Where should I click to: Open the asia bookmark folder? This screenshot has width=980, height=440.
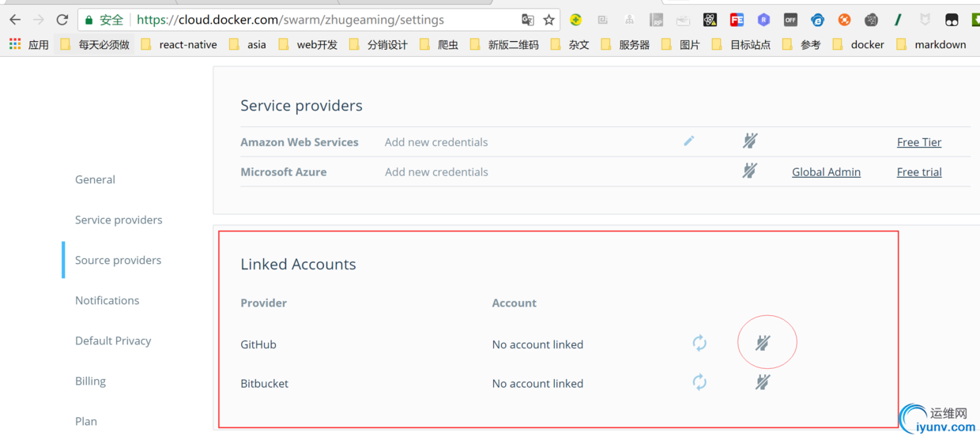[x=247, y=44]
